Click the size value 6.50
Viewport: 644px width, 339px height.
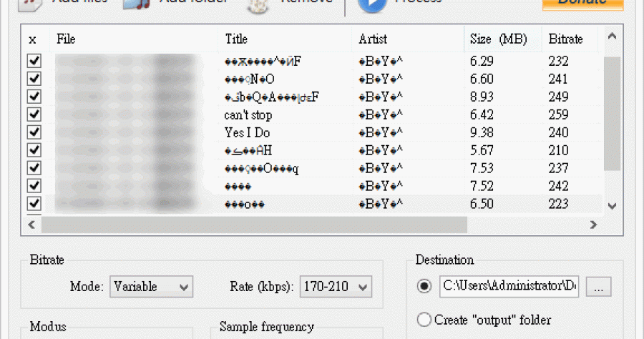pos(482,204)
